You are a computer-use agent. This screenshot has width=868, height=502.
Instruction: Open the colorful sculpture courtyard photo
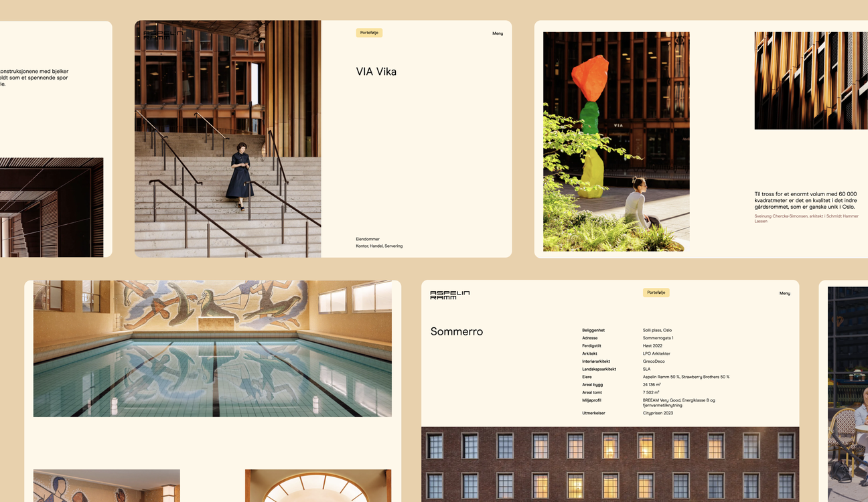pyautogui.click(x=616, y=142)
